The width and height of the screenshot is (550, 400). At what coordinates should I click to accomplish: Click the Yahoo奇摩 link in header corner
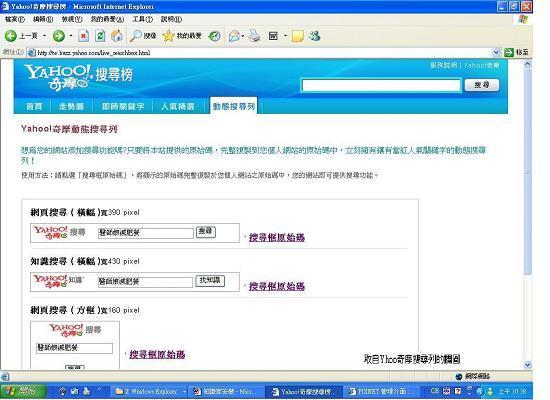(x=482, y=65)
